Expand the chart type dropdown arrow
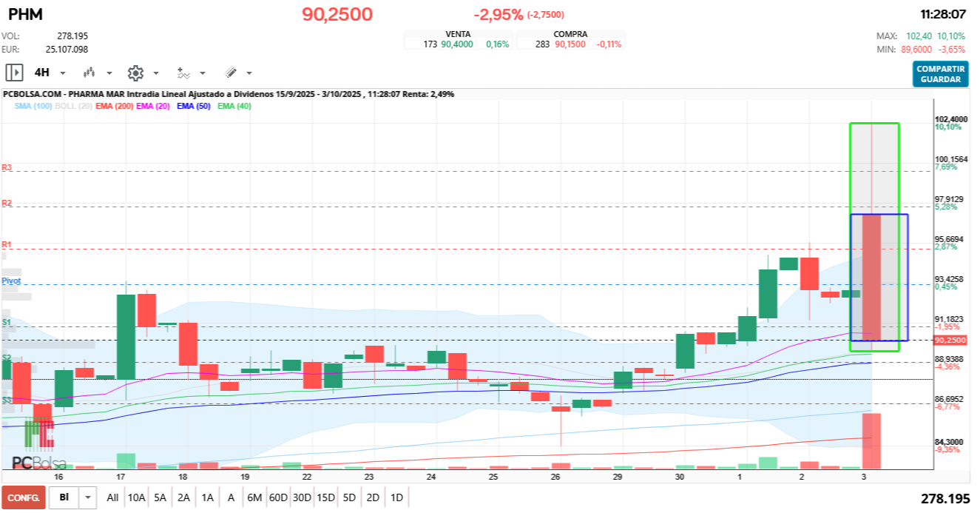 pos(109,73)
